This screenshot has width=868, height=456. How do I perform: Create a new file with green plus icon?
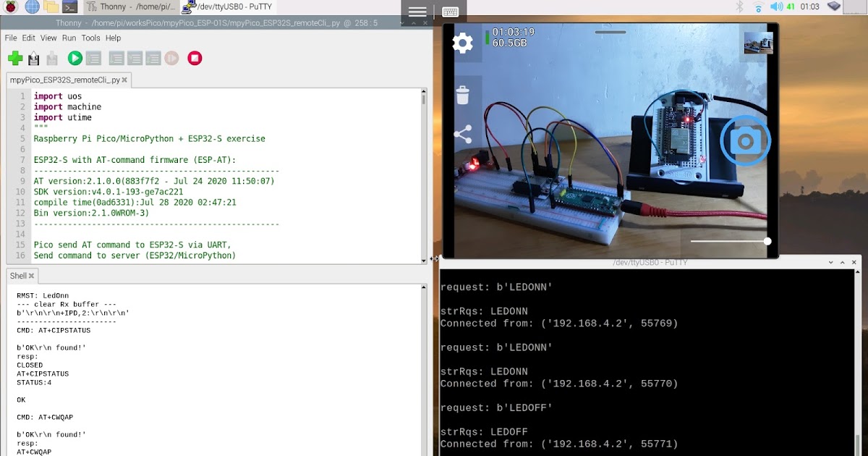(14, 59)
